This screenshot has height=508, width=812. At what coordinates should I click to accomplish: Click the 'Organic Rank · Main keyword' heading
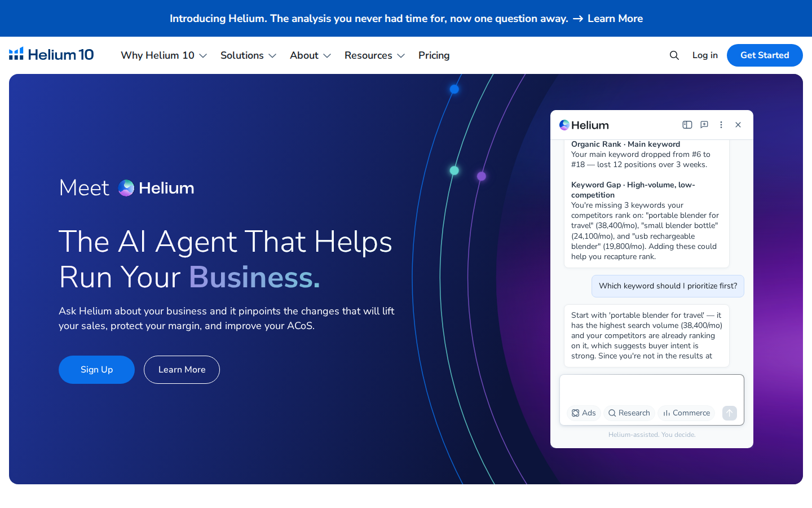626,144
